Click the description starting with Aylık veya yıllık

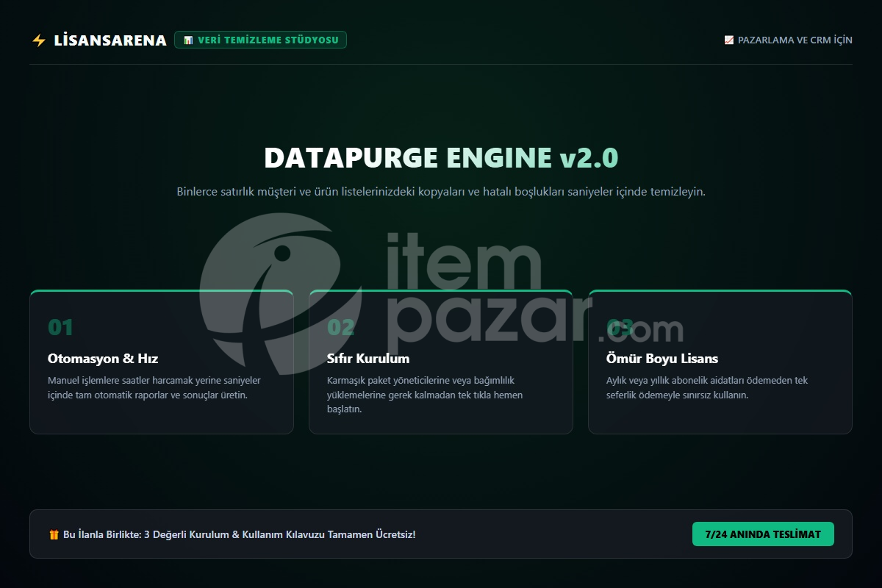(x=707, y=387)
